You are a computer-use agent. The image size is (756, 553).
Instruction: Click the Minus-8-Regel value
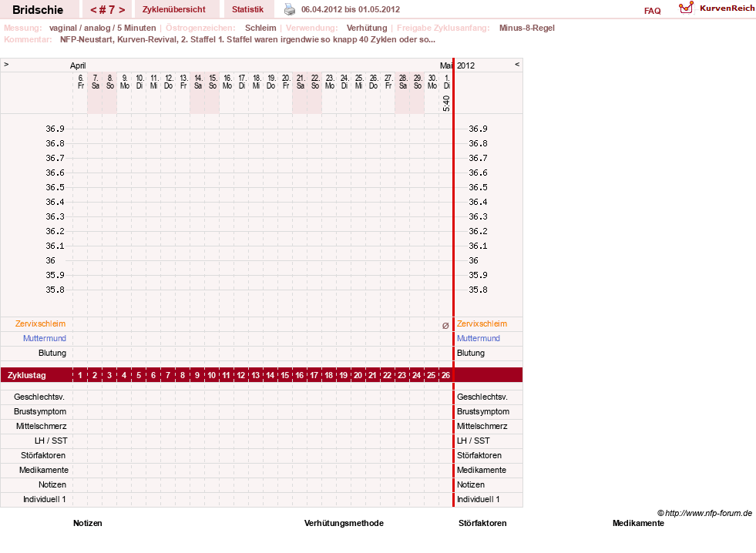(x=527, y=28)
